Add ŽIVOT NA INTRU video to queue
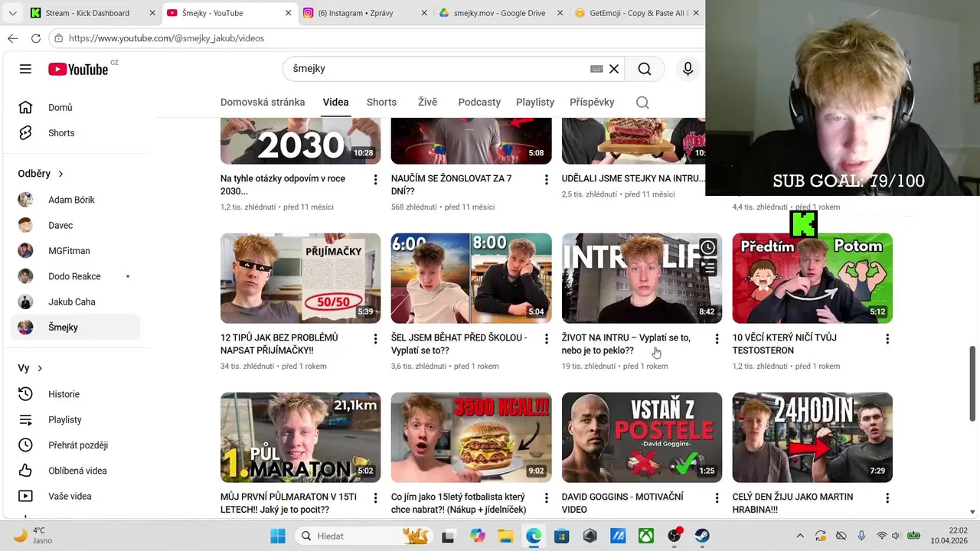 [x=708, y=268]
